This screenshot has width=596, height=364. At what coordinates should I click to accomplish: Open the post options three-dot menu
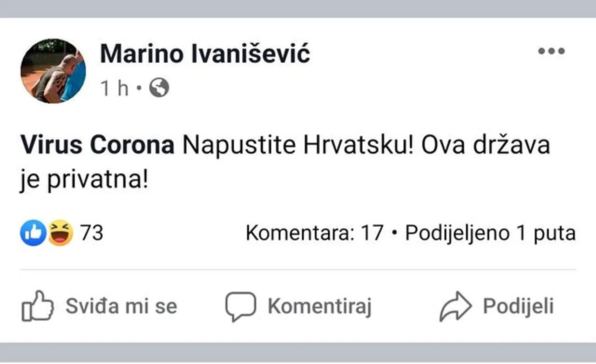551,51
